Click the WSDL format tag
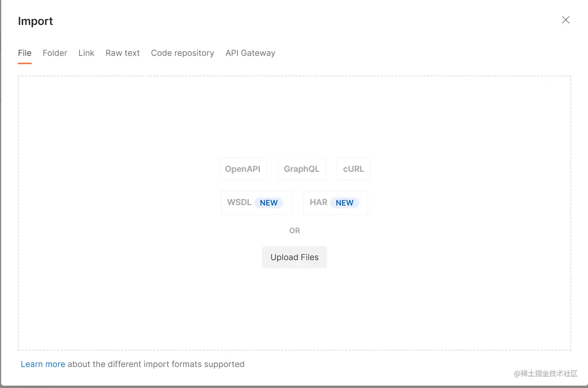 [256, 203]
